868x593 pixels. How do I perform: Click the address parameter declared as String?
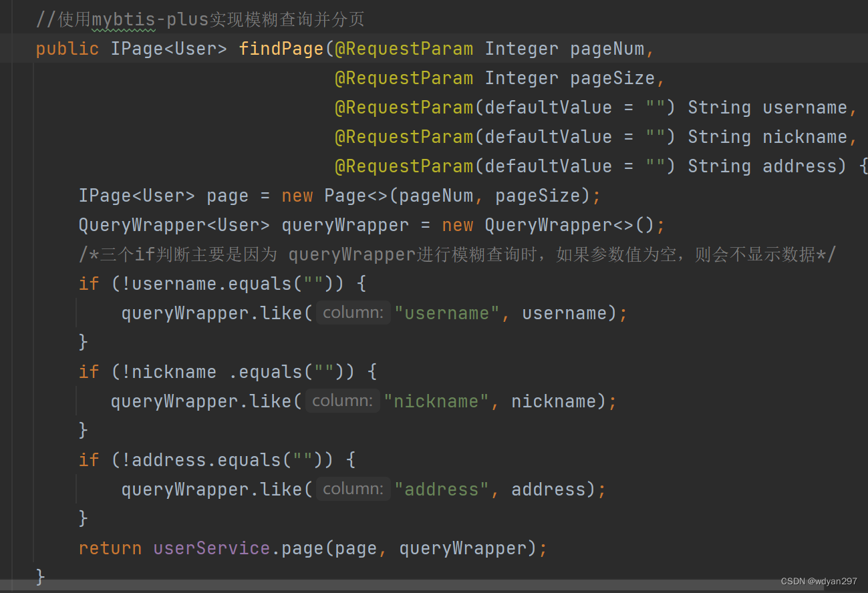pos(800,166)
